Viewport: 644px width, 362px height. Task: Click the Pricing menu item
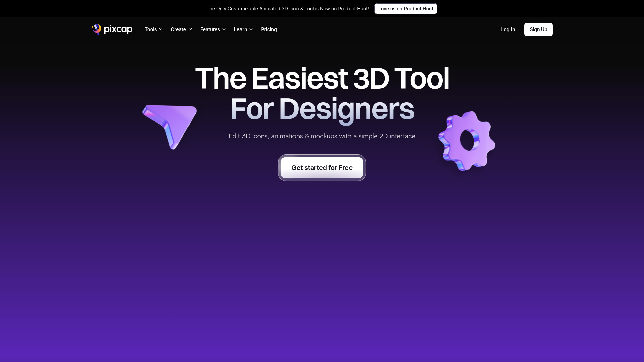(268, 29)
